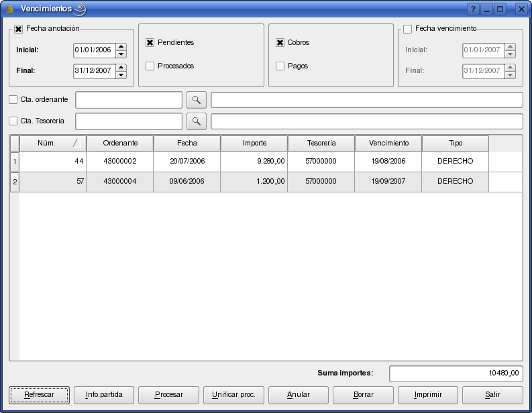Click the cell with Núm. 44
The height and width of the screenshot is (413, 532).
click(52, 162)
